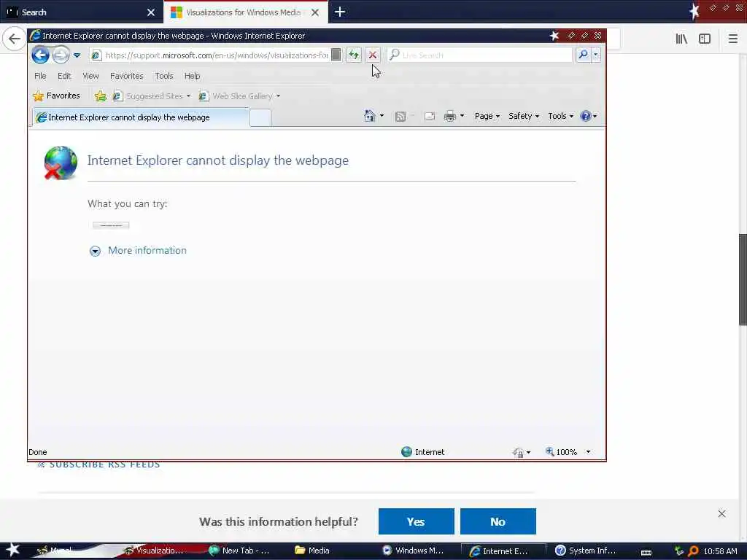Image resolution: width=747 pixels, height=560 pixels.
Task: Open the search provider dropdown arrow
Action: click(x=595, y=55)
